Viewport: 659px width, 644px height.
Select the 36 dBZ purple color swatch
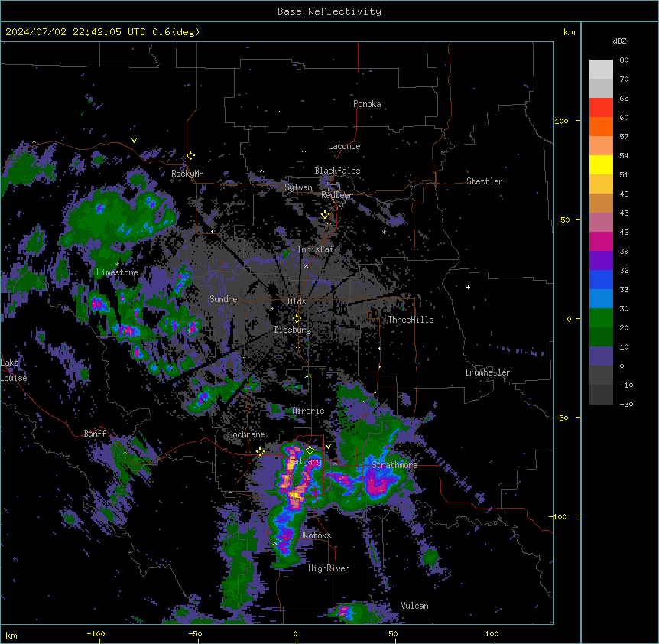(601, 260)
